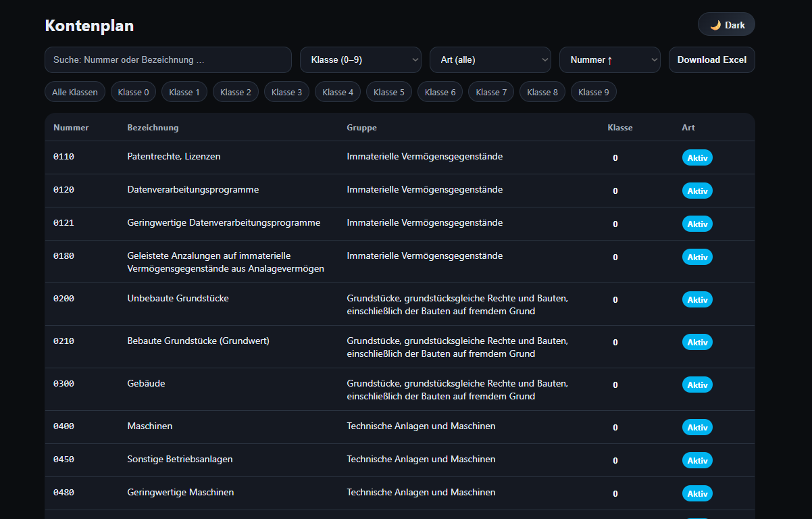The width and height of the screenshot is (812, 519).
Task: Activate the Klasse 5 filter chip
Action: click(x=388, y=92)
